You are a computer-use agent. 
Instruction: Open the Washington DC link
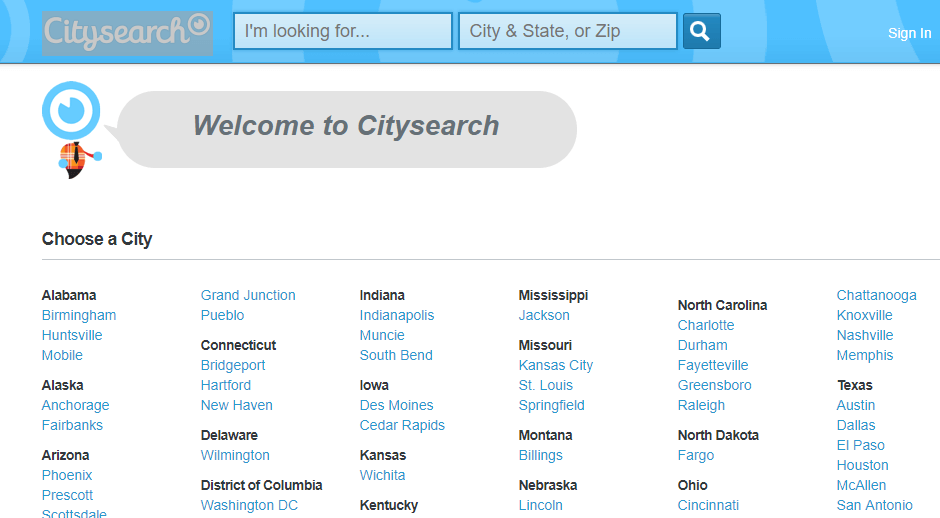tap(249, 505)
